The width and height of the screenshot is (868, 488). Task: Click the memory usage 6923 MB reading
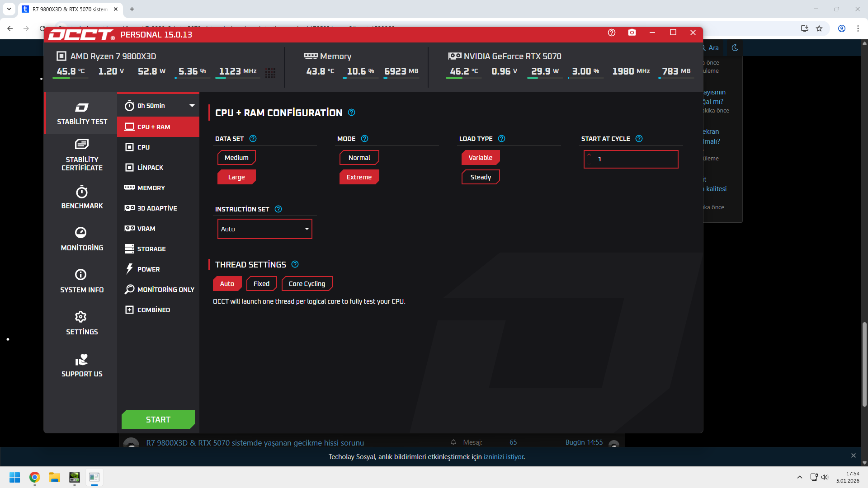coord(401,71)
